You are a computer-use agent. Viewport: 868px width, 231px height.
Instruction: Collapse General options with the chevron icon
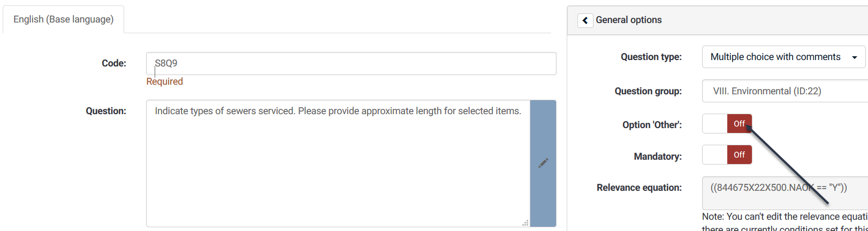(585, 20)
